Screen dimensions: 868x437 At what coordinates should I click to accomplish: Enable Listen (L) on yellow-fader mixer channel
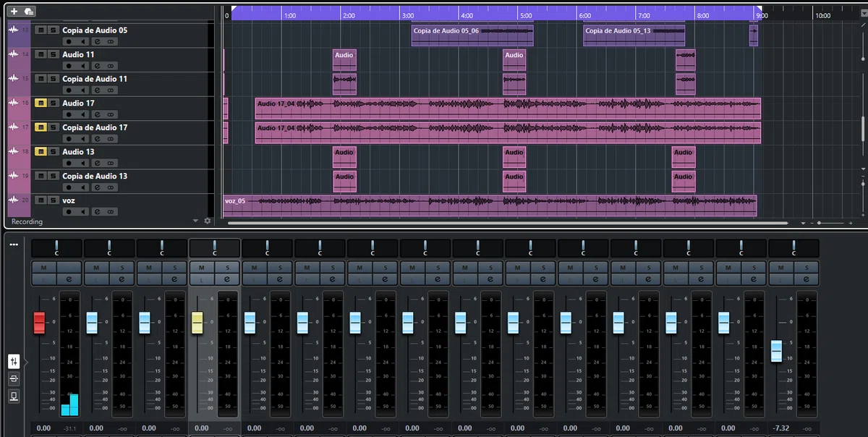click(202, 279)
